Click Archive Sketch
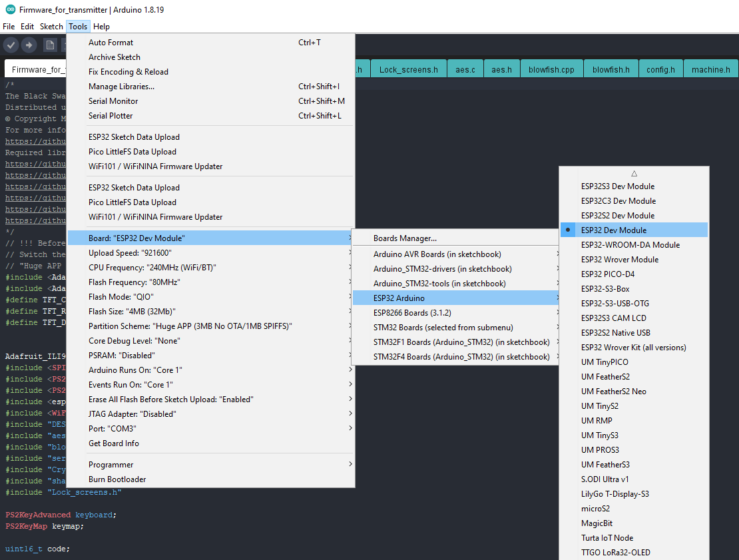739x560 pixels. click(x=210, y=57)
